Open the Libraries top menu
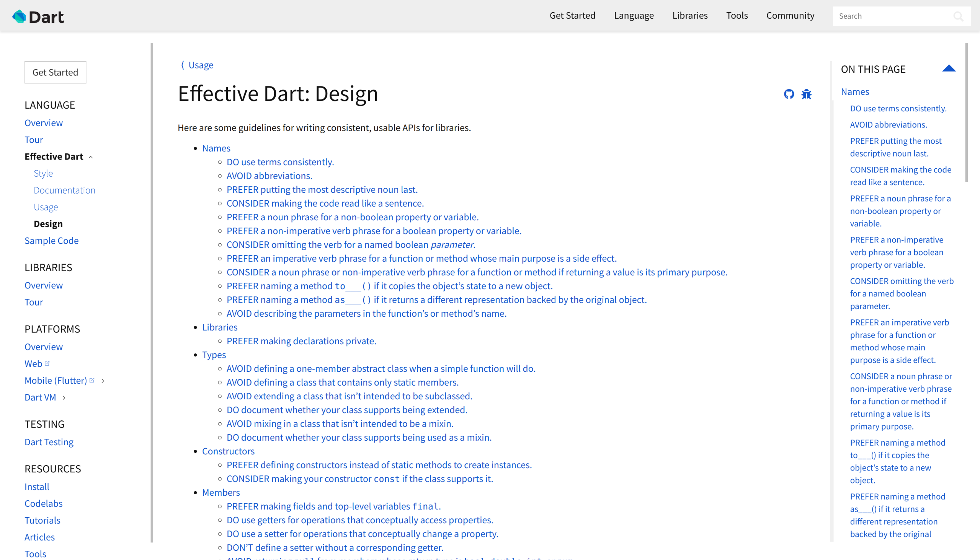The height and width of the screenshot is (560, 980). (690, 15)
